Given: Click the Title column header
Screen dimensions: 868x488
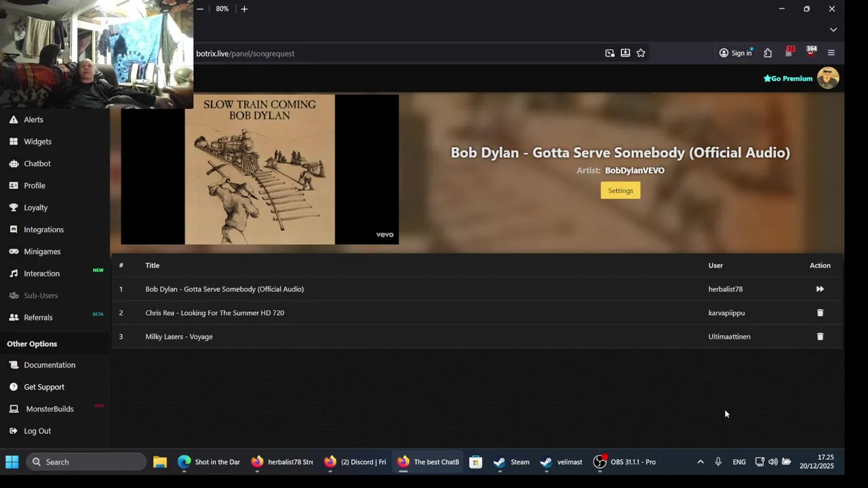Looking at the screenshot, I should [153, 266].
